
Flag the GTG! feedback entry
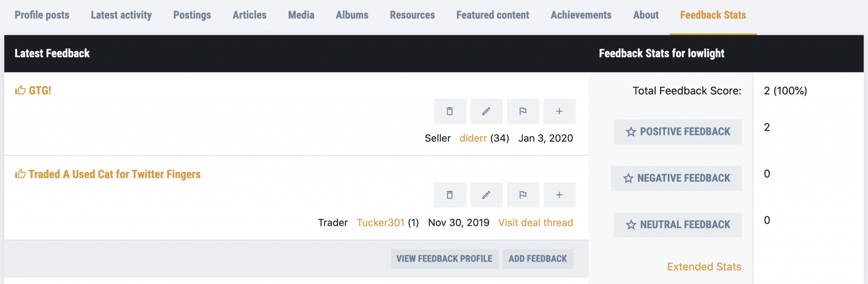pyautogui.click(x=523, y=111)
